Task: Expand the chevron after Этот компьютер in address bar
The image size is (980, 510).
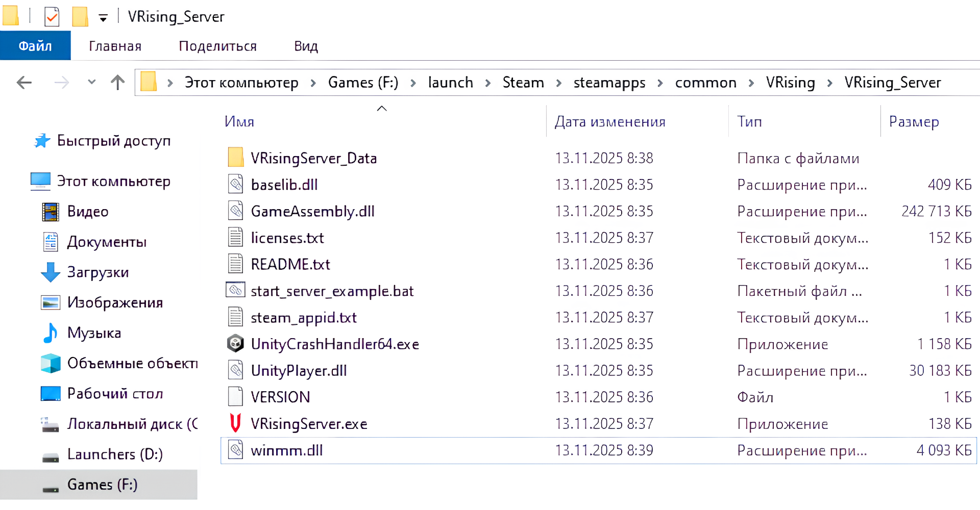Action: coord(313,83)
